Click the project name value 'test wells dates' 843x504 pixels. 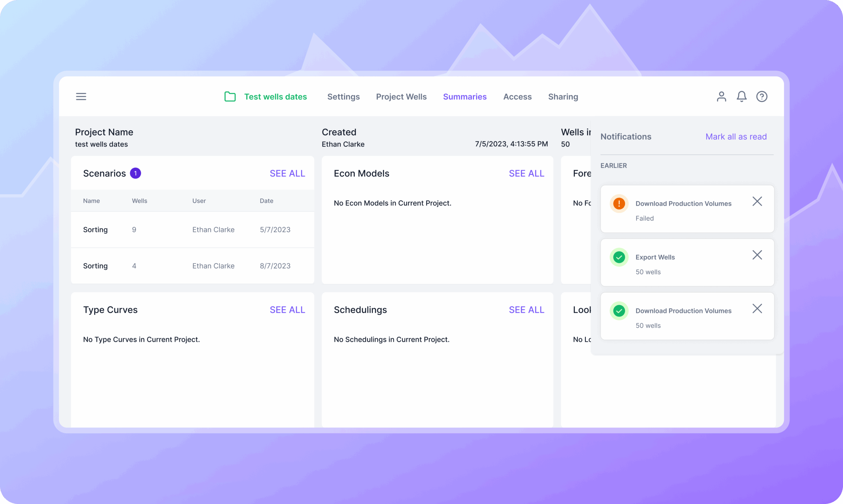[x=101, y=144]
